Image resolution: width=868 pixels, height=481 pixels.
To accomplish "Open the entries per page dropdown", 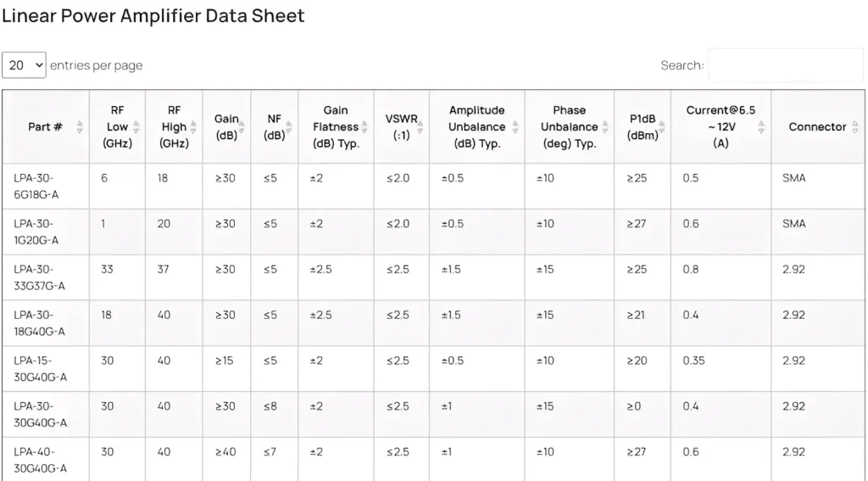I will pos(24,65).
